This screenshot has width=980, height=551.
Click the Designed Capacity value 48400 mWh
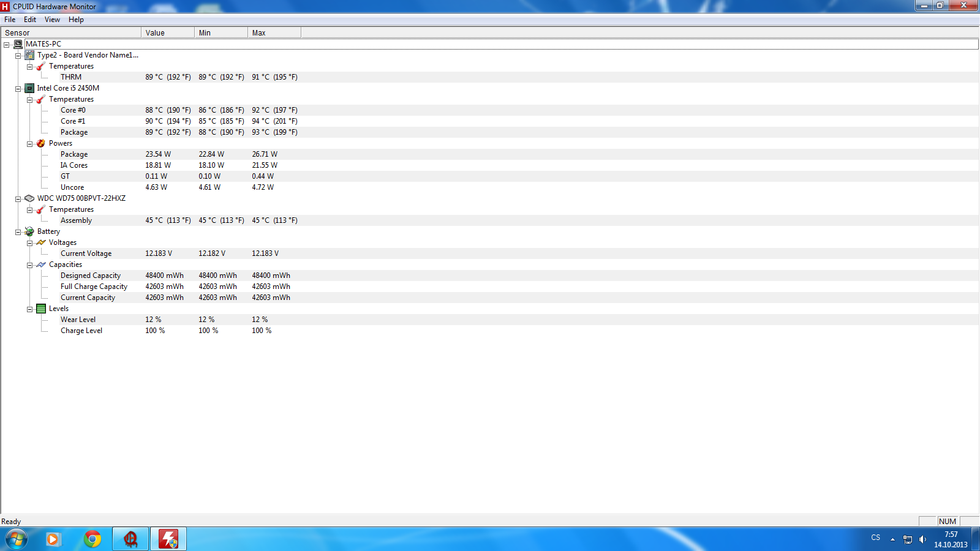pos(164,275)
